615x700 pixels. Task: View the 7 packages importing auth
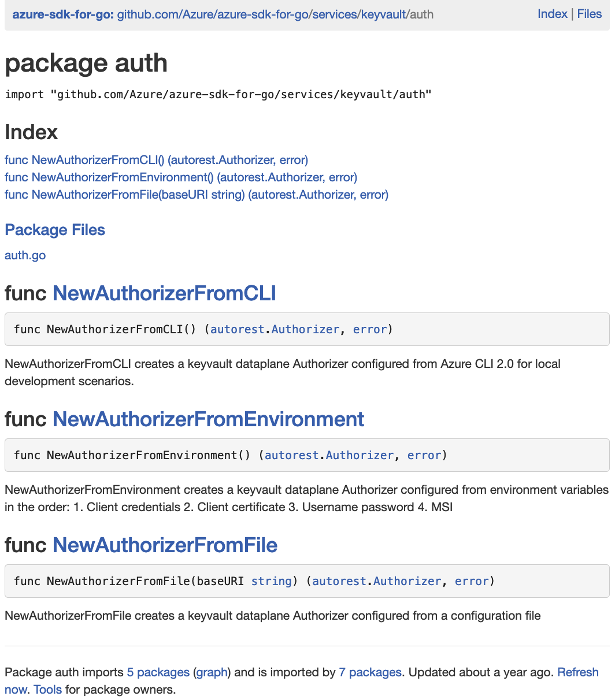click(371, 672)
